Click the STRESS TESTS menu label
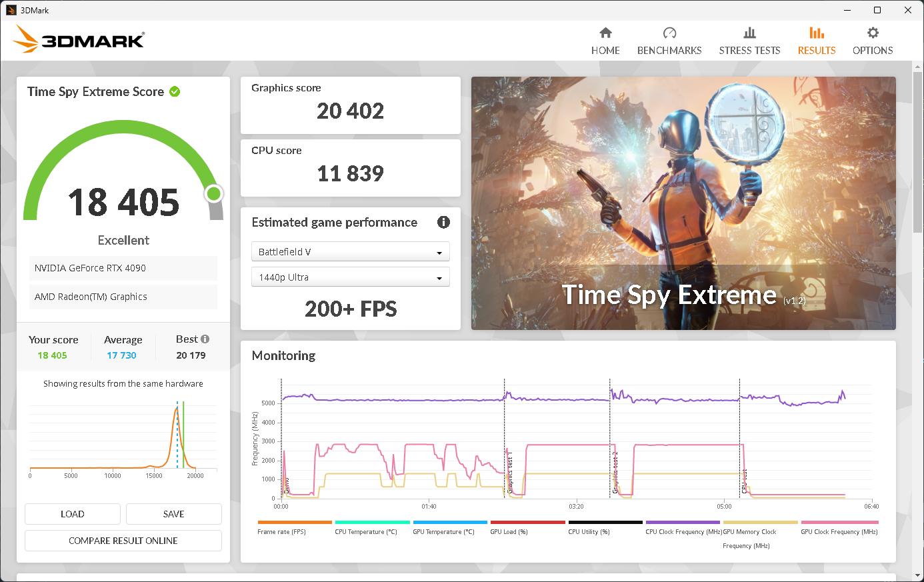 click(x=749, y=50)
